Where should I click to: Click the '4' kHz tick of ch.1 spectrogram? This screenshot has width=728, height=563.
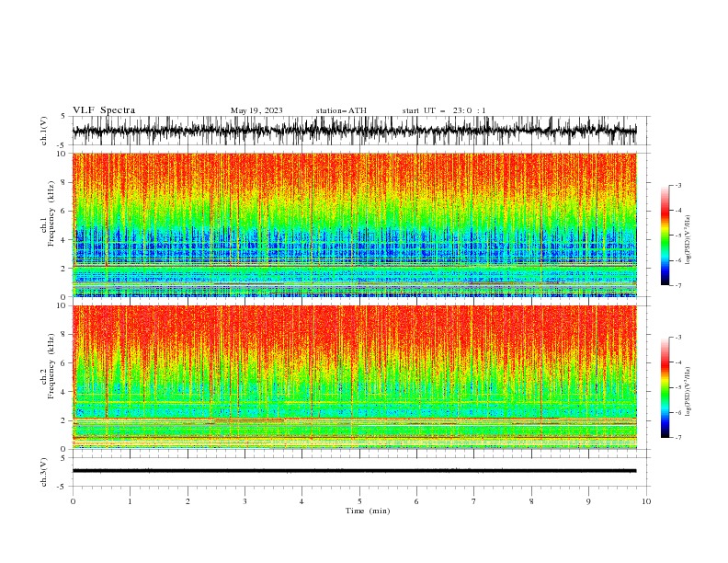click(x=65, y=240)
